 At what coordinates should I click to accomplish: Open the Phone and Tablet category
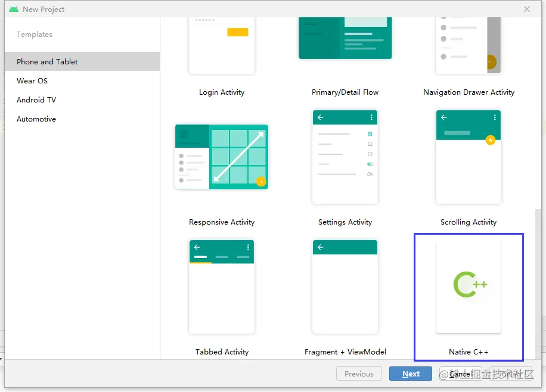point(82,61)
